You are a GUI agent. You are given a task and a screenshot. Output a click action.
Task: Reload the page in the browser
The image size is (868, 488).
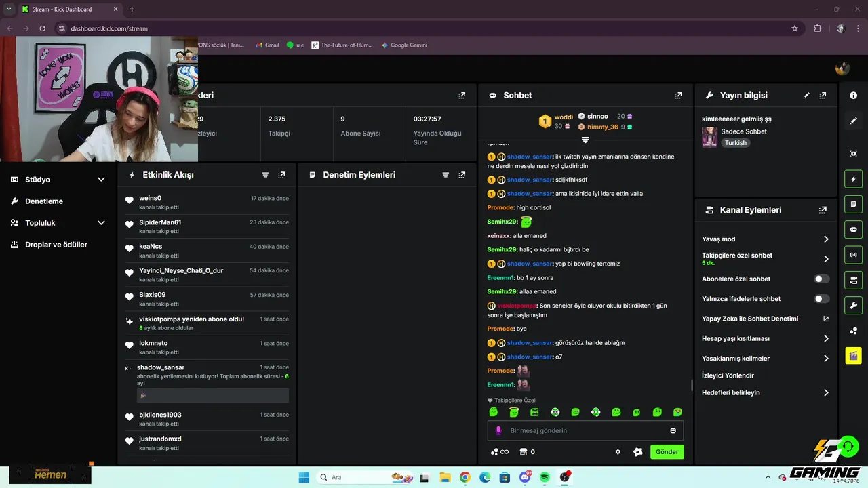(x=42, y=28)
